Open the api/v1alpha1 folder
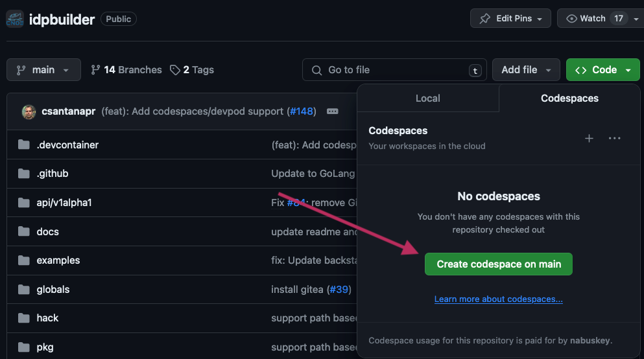 (64, 202)
